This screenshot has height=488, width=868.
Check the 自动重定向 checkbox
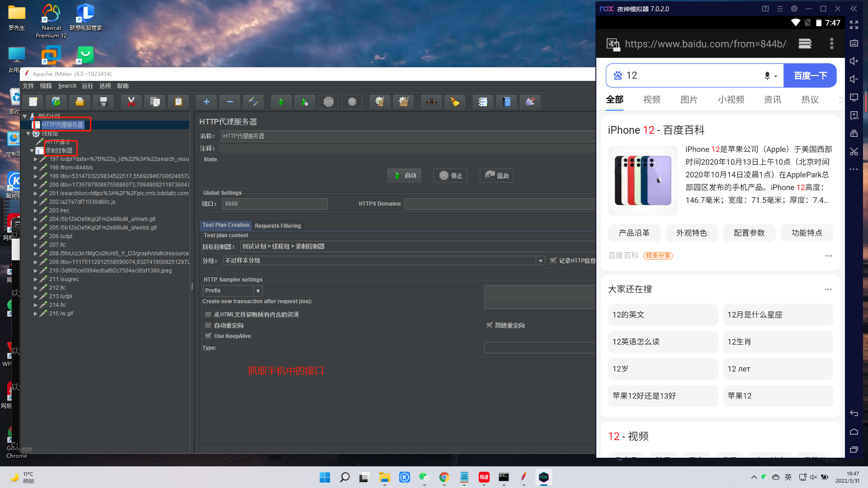pyautogui.click(x=208, y=325)
